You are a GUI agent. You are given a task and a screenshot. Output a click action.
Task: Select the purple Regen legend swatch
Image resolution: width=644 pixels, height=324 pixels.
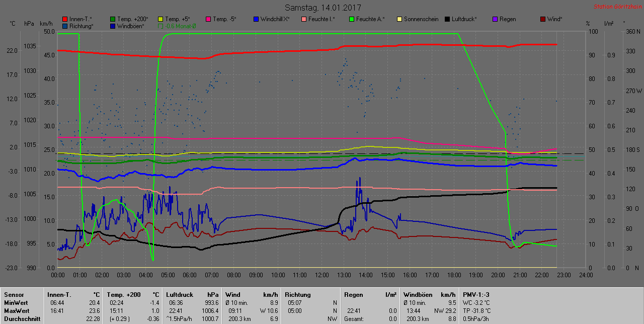click(x=495, y=19)
